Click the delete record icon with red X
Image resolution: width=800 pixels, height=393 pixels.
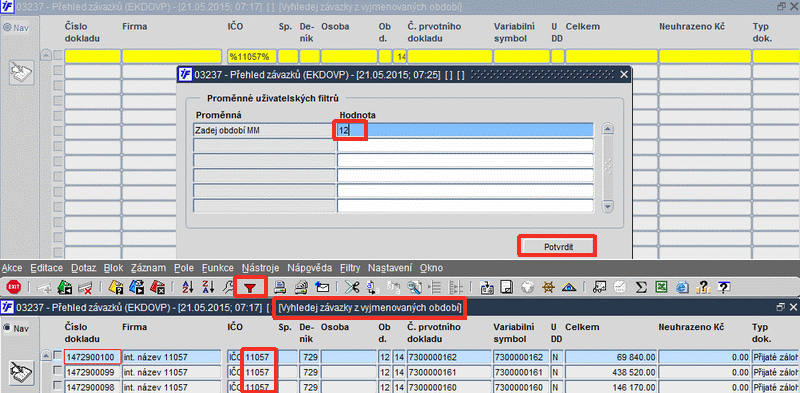[85, 287]
